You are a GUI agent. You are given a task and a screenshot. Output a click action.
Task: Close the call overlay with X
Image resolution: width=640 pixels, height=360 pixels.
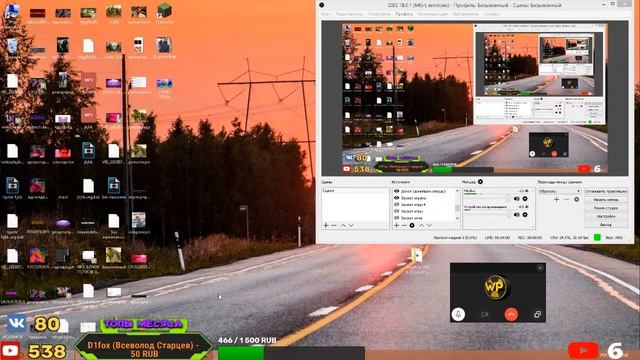click(540, 268)
